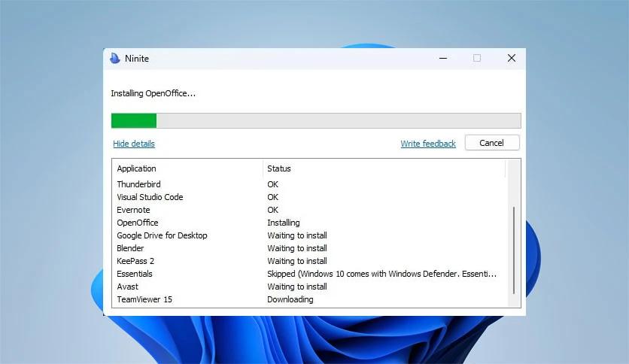The width and height of the screenshot is (629, 364).
Task: Select Google Drive for Desktop row
Action: (x=309, y=235)
